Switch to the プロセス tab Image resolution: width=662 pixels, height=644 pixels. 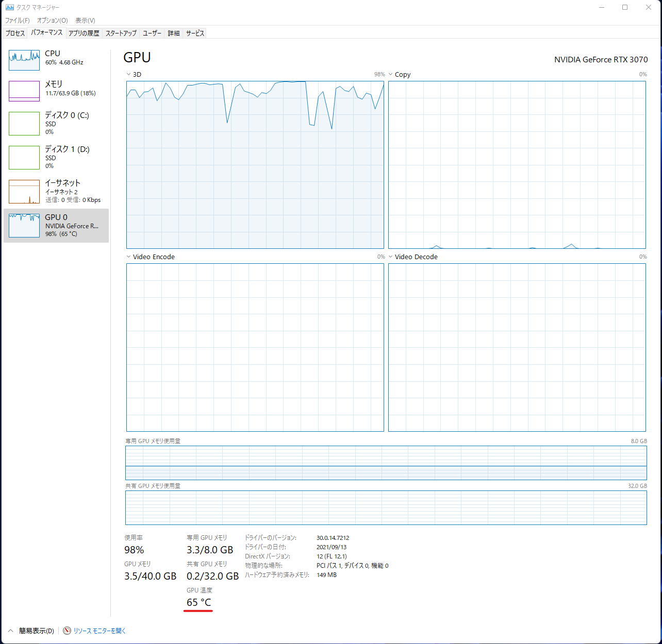pos(15,33)
